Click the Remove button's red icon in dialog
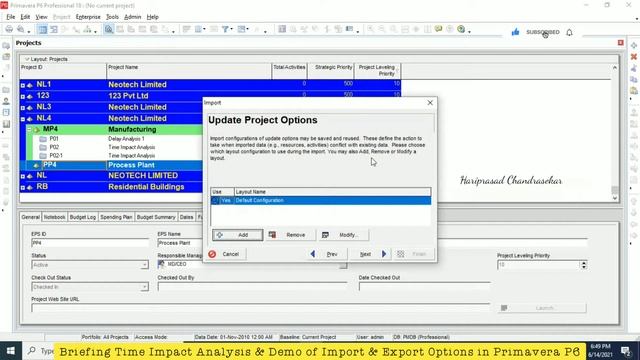Image resolution: width=640 pixels, height=360 pixels. point(272,235)
